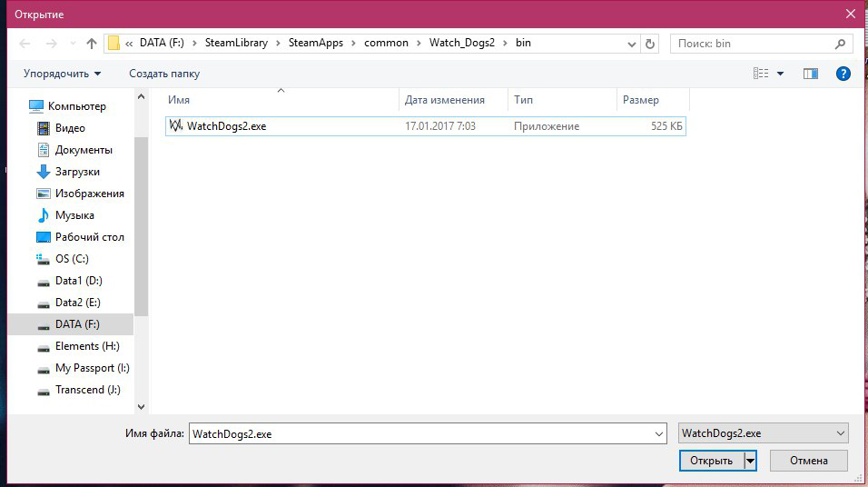Navigate to SteamApps breadcrumb
This screenshot has height=487, width=868.
(316, 43)
